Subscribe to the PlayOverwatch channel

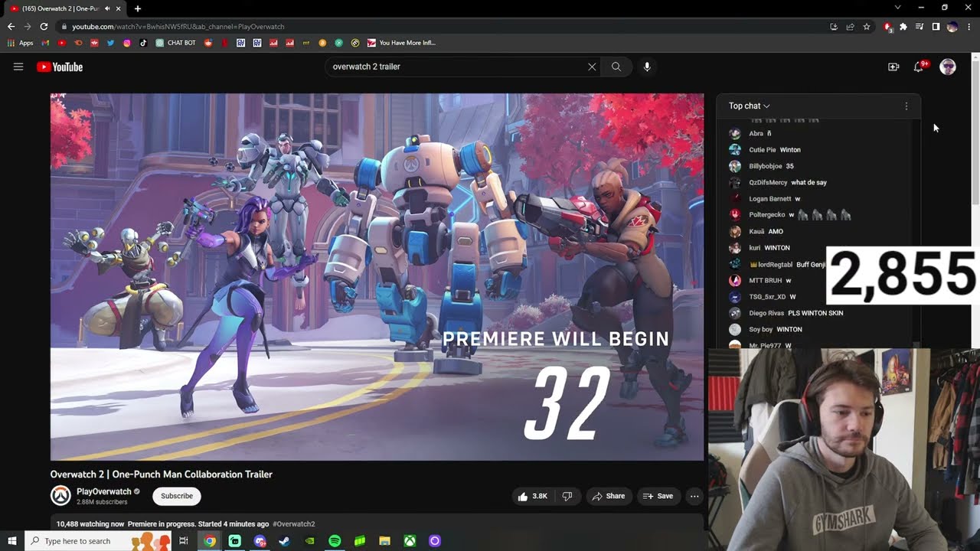point(177,496)
